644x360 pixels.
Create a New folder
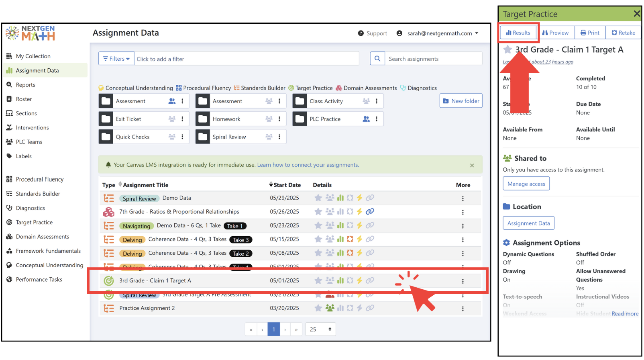pos(461,101)
